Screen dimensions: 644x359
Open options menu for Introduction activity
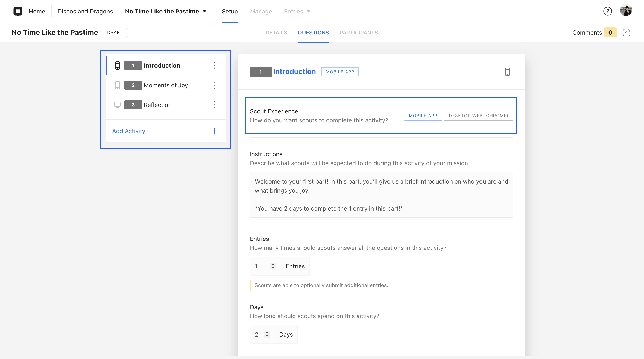[x=214, y=65]
